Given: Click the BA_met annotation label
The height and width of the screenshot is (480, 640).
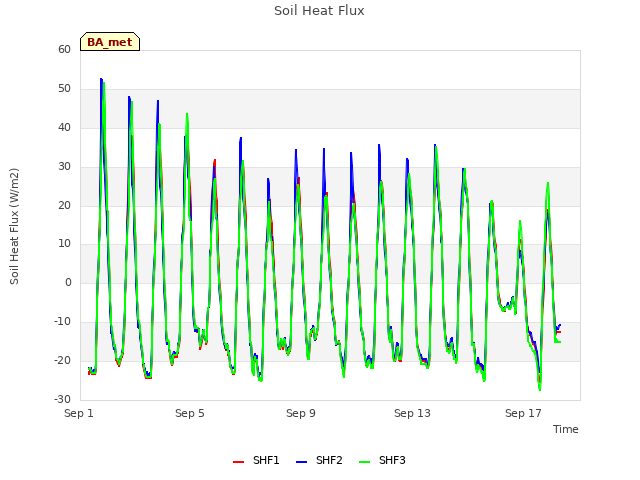Looking at the screenshot, I should (110, 42).
